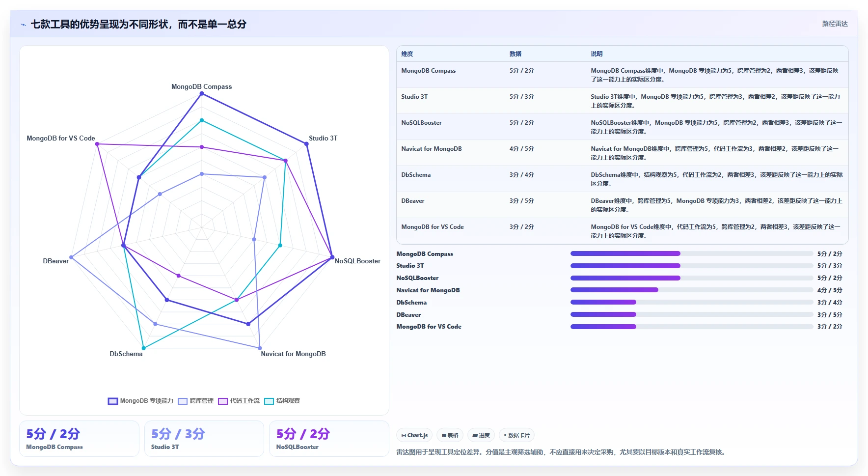Click the MongoDB Compass radar axis label

click(x=201, y=86)
